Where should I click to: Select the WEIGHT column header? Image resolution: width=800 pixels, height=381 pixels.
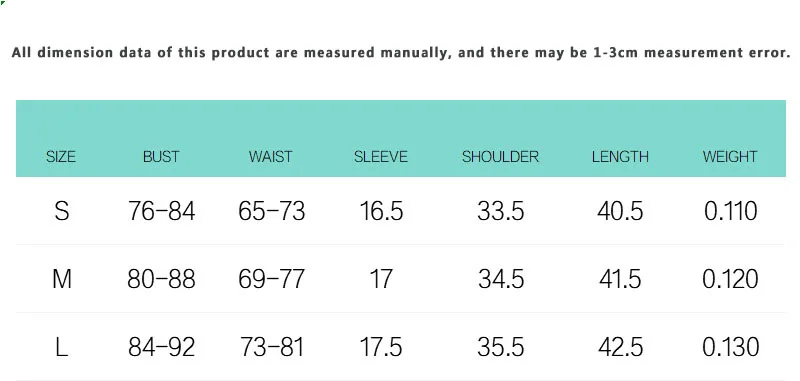(730, 157)
